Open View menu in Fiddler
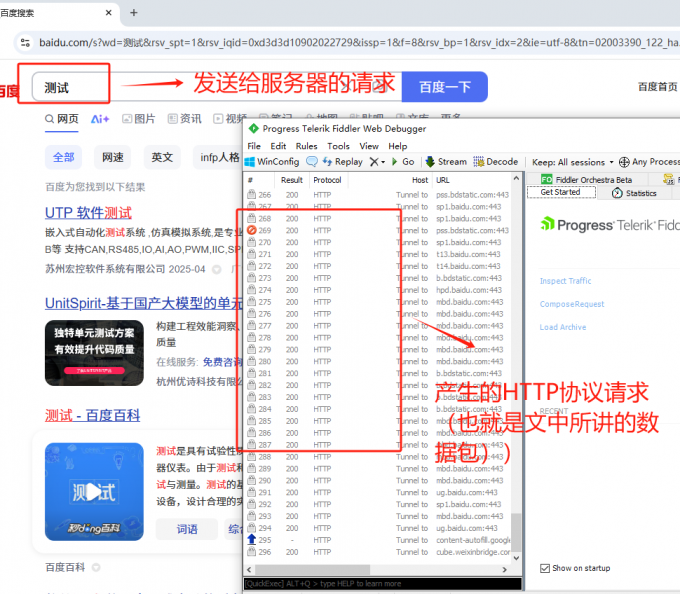The image size is (680, 594). coord(369,146)
